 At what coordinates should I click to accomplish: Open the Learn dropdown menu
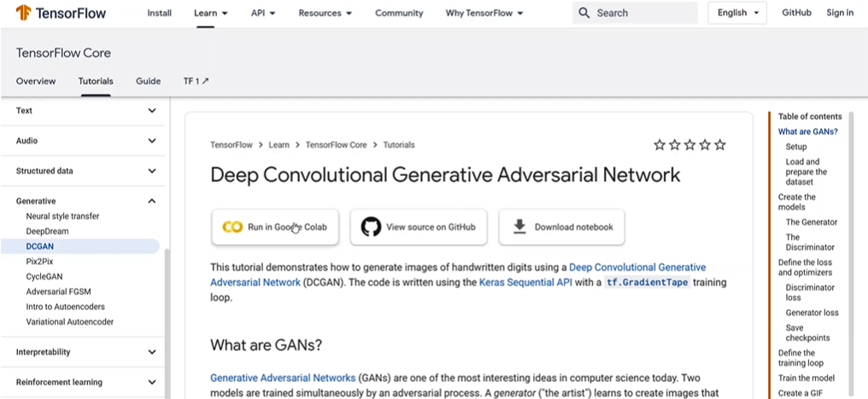pyautogui.click(x=211, y=13)
